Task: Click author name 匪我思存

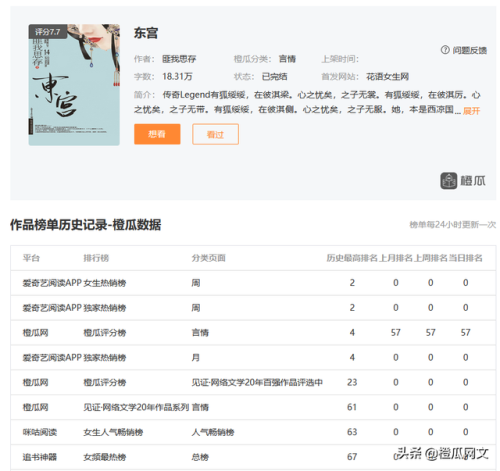Action: pyautogui.click(x=179, y=59)
